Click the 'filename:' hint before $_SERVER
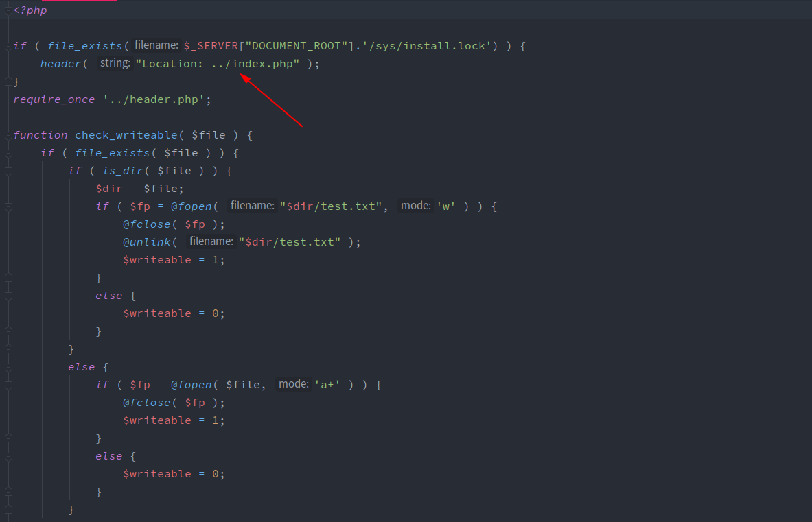 click(156, 46)
